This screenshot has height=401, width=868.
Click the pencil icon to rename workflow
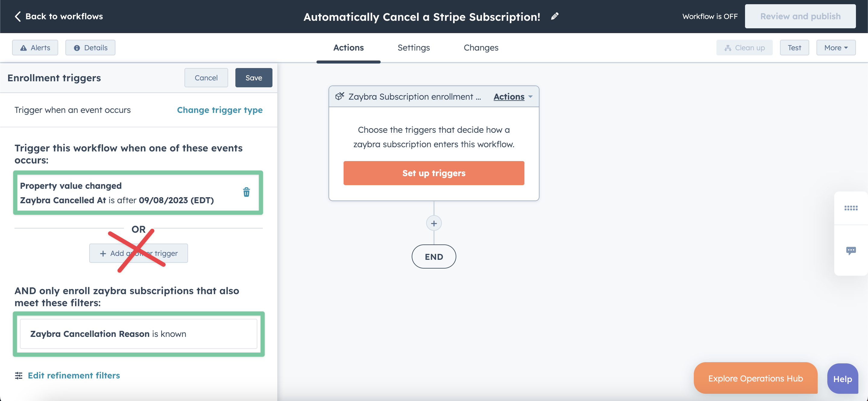pyautogui.click(x=555, y=16)
